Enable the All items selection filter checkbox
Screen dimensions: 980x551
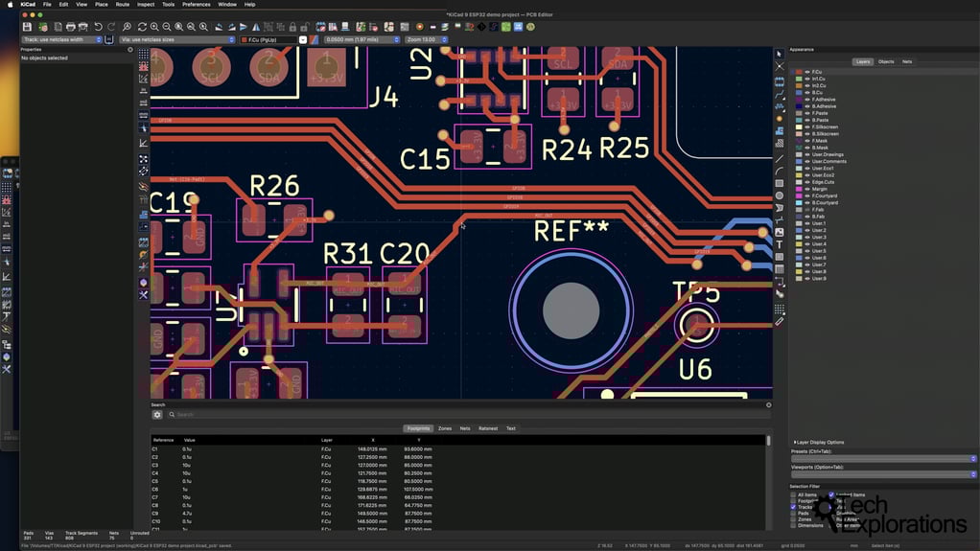coord(793,494)
